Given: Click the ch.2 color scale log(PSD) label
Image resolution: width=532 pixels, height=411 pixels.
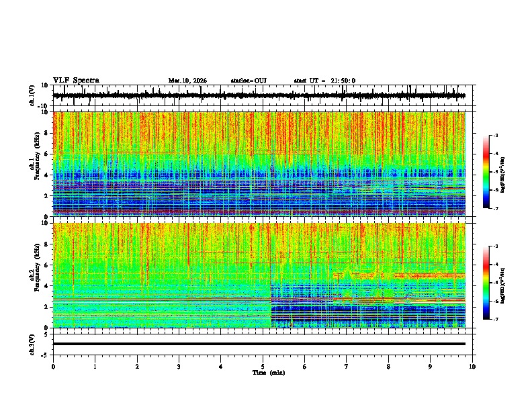Looking at the screenshot, I should [503, 285].
